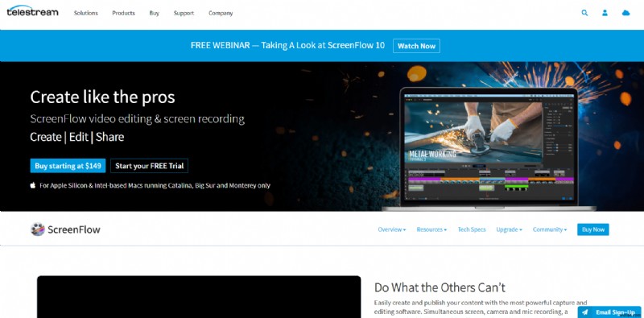Viewport: 644px width, 318px height.
Task: Open the Buy menu
Action: (154, 13)
